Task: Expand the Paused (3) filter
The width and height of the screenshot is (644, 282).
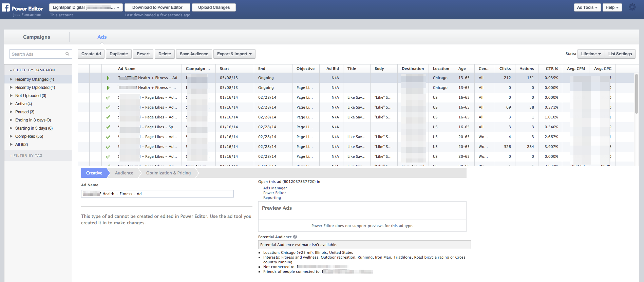Action: (11, 112)
